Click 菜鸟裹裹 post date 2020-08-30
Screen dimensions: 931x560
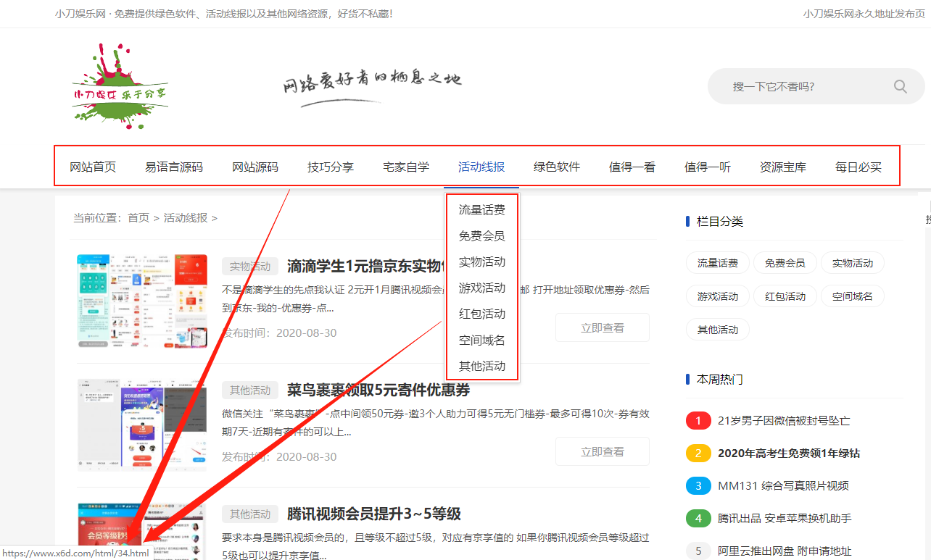[307, 457]
